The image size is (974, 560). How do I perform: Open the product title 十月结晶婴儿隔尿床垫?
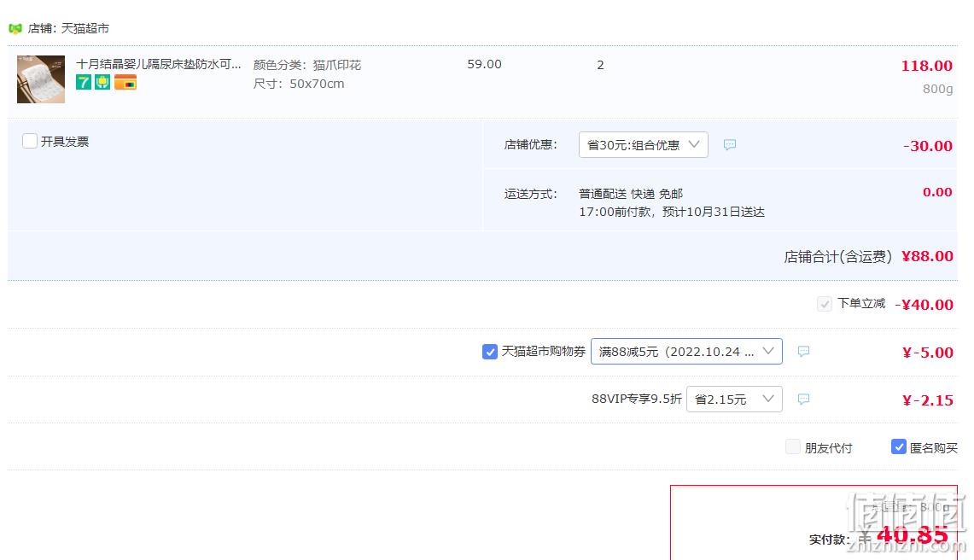click(159, 64)
